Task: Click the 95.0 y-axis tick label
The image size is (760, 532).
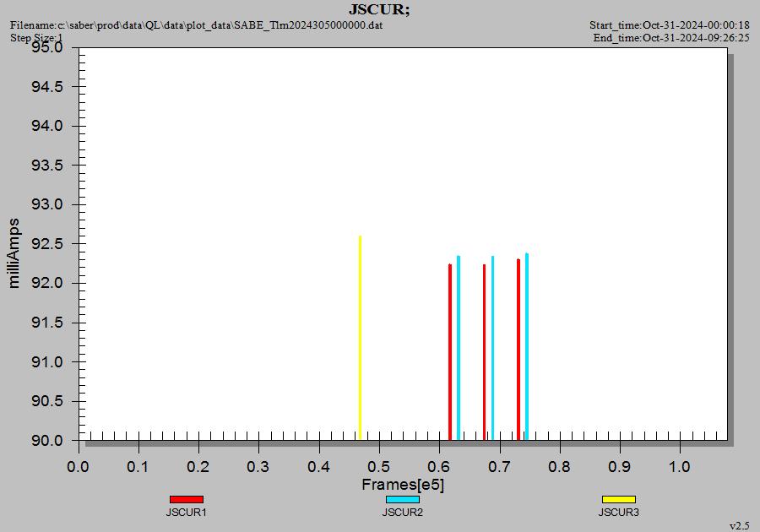Action: [47, 47]
